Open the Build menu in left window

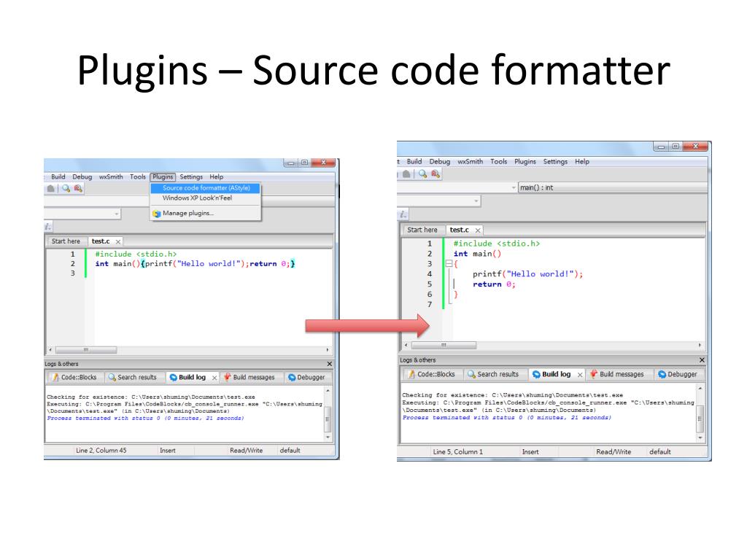point(58,176)
